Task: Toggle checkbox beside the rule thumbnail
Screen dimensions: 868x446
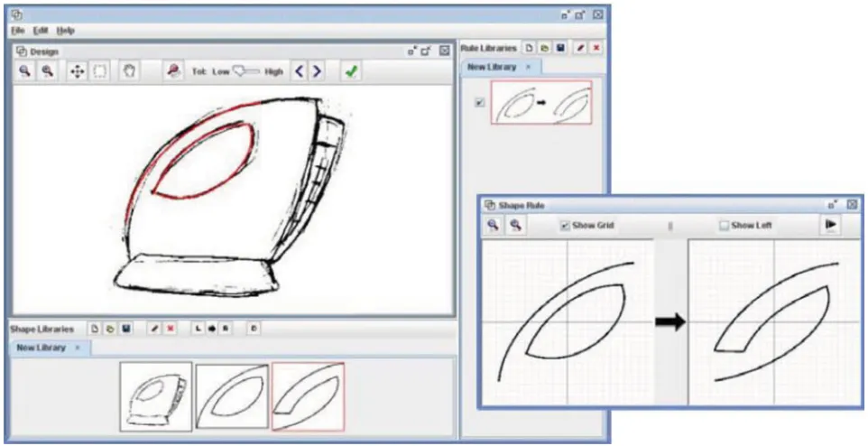Action: (480, 103)
